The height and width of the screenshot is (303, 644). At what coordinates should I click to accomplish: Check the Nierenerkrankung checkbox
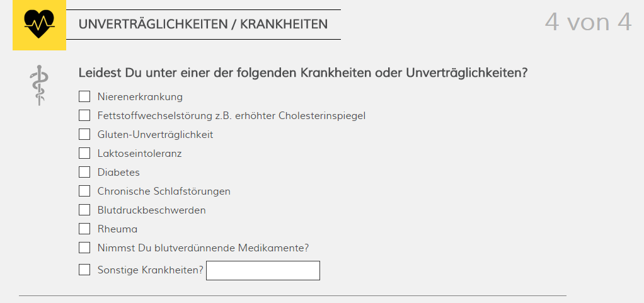click(x=84, y=96)
